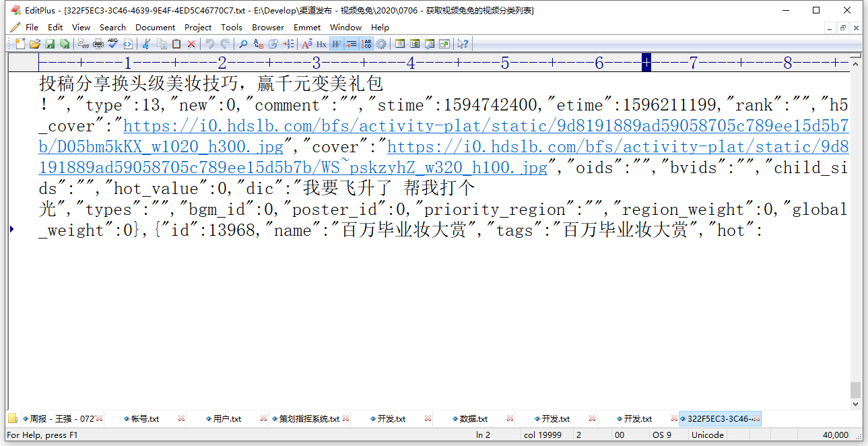Viewport: 868px width, 446px height.
Task: Open Print Preview from the toolbar
Action: click(84, 44)
